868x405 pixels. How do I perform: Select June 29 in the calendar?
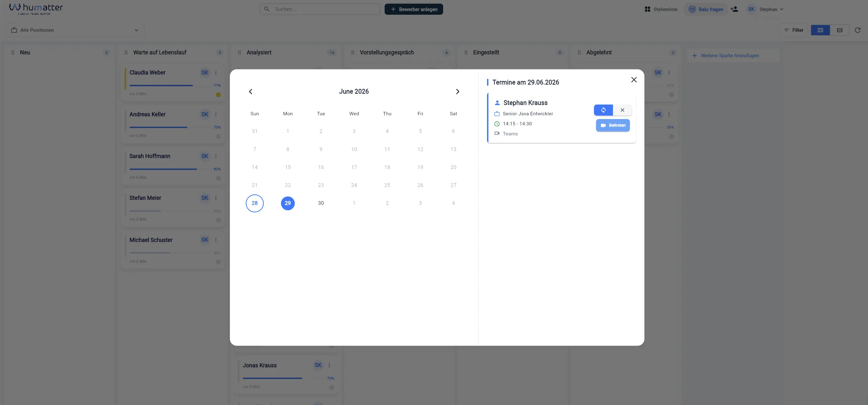coord(287,203)
